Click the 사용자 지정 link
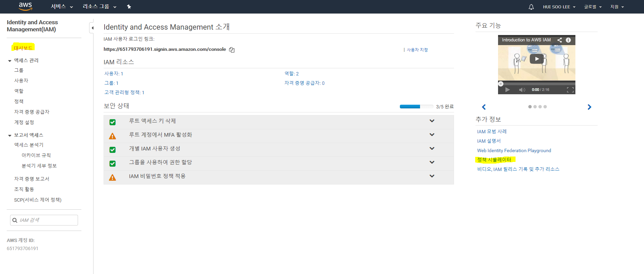This screenshot has width=644, height=274. (x=417, y=50)
